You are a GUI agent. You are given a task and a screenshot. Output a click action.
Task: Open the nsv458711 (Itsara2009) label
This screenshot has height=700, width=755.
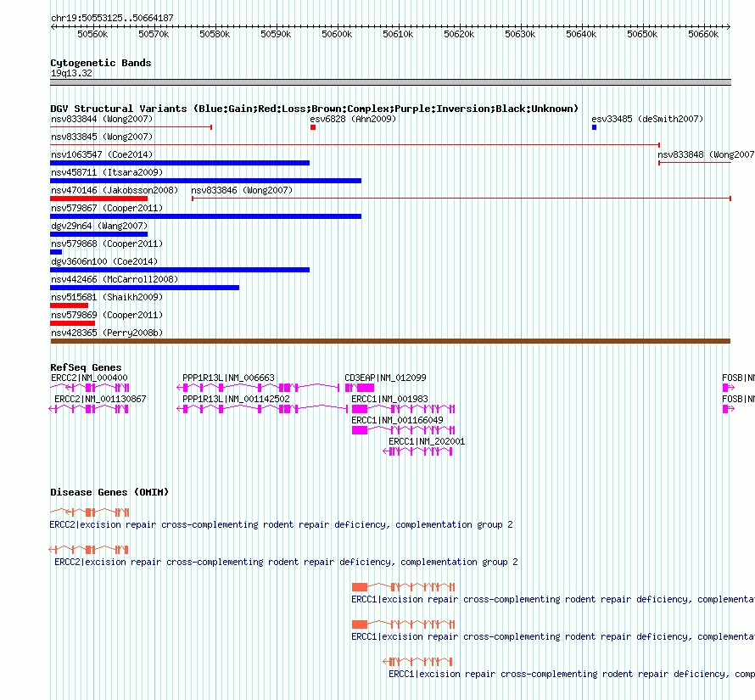107,172
